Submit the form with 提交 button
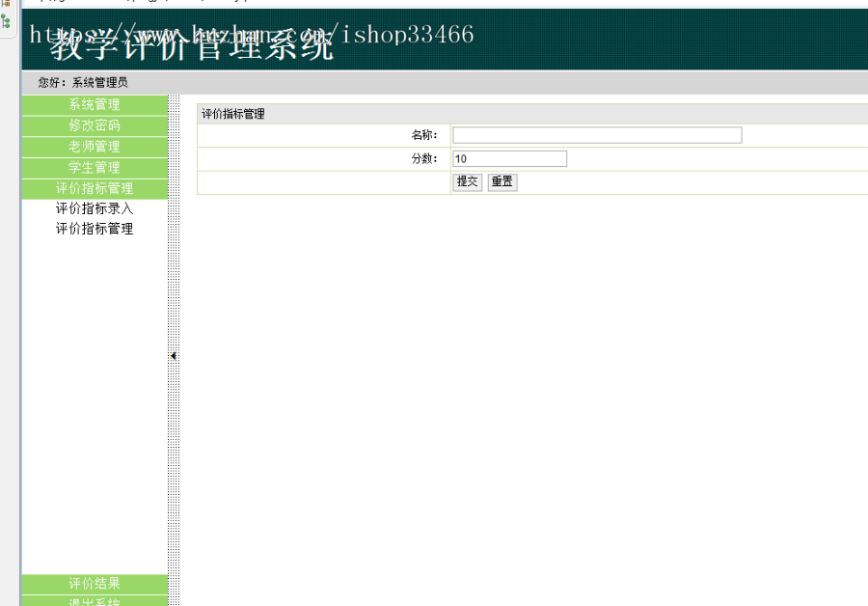Screen dimensions: 868x606 (x=467, y=182)
